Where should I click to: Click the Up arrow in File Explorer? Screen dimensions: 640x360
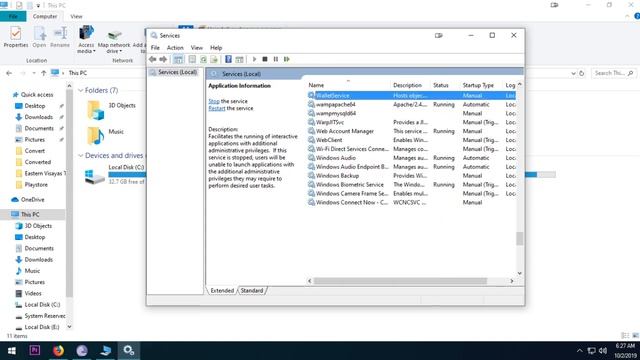coord(43,73)
